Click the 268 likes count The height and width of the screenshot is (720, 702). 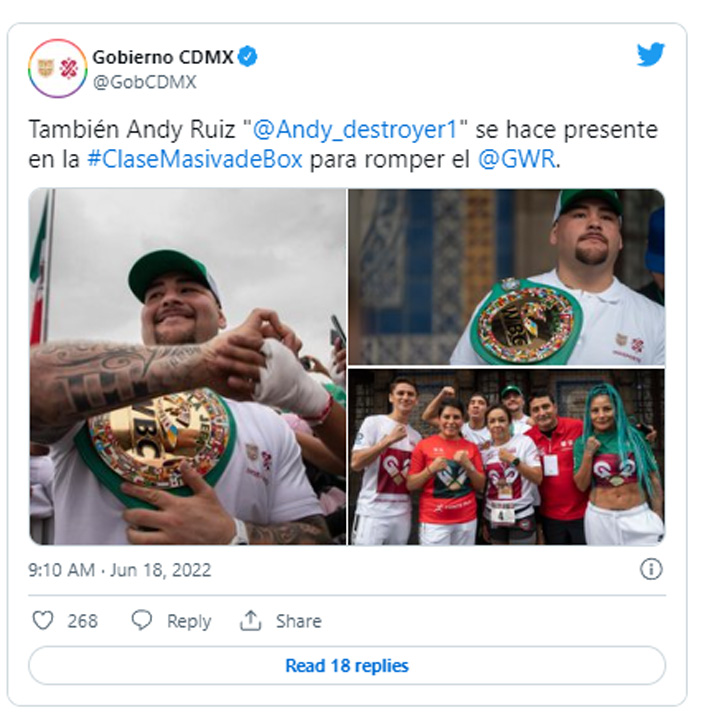click(83, 621)
